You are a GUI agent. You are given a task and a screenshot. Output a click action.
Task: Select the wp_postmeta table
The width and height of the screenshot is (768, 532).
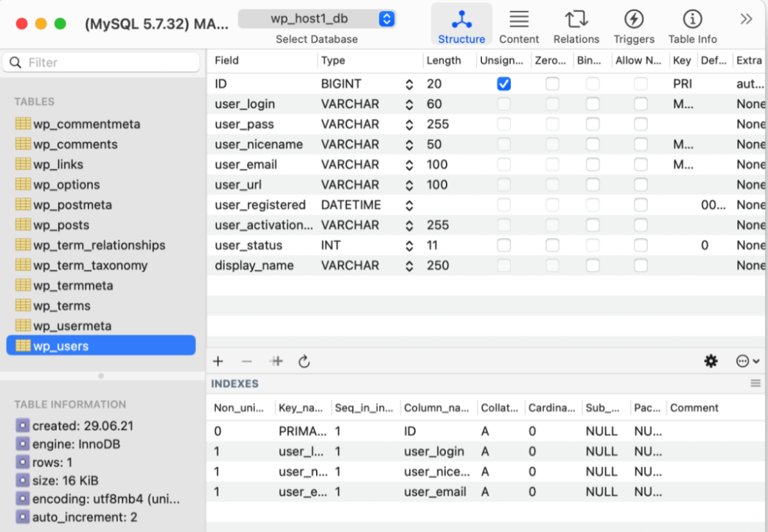point(101,205)
